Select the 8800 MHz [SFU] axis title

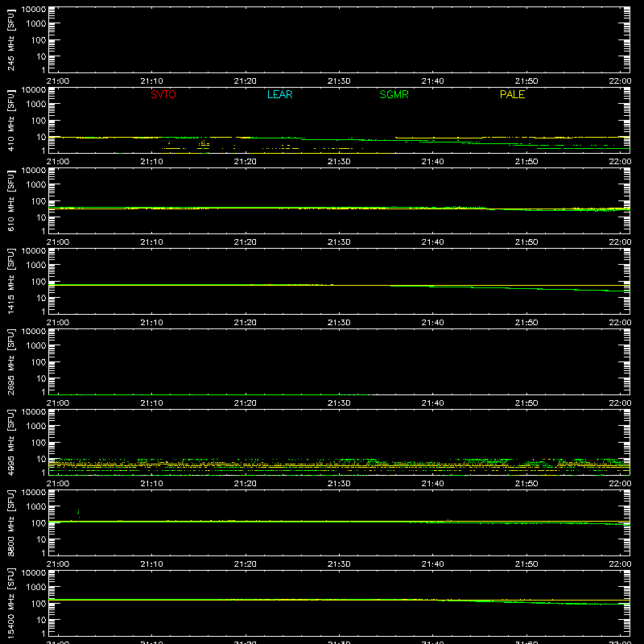(x=10, y=522)
